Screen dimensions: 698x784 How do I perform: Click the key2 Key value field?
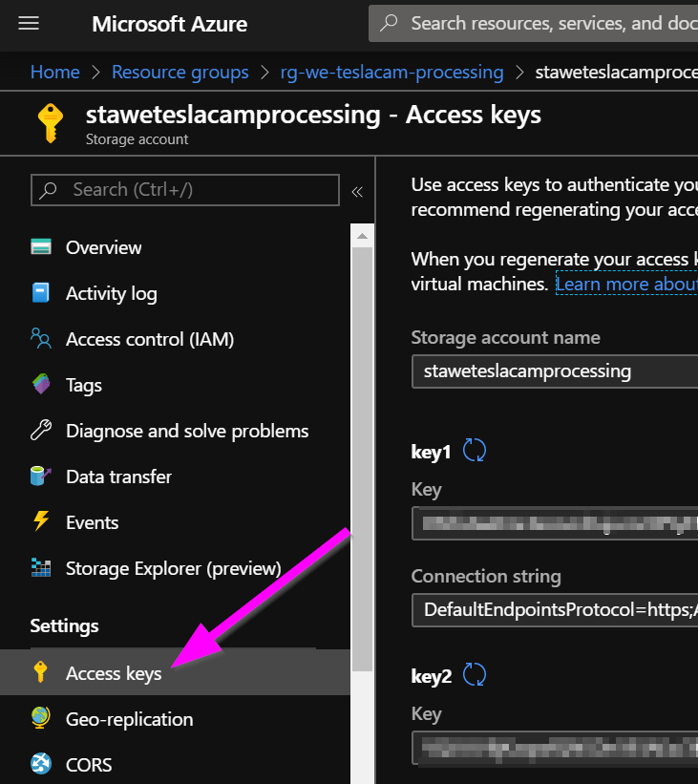coord(555,748)
